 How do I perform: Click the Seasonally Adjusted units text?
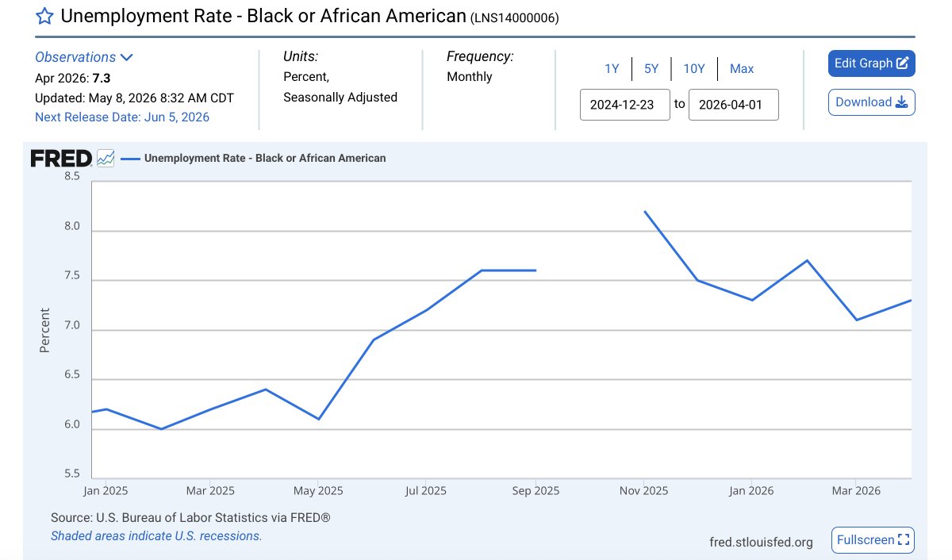tap(340, 98)
